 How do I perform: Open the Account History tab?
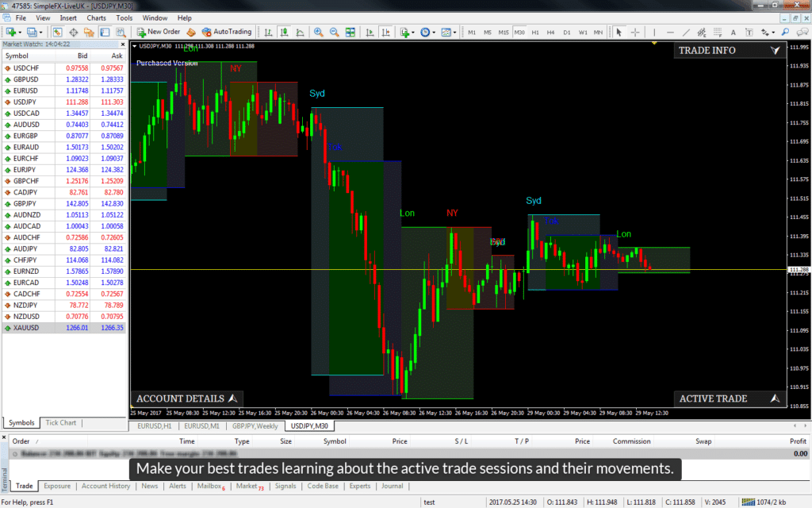(x=105, y=486)
